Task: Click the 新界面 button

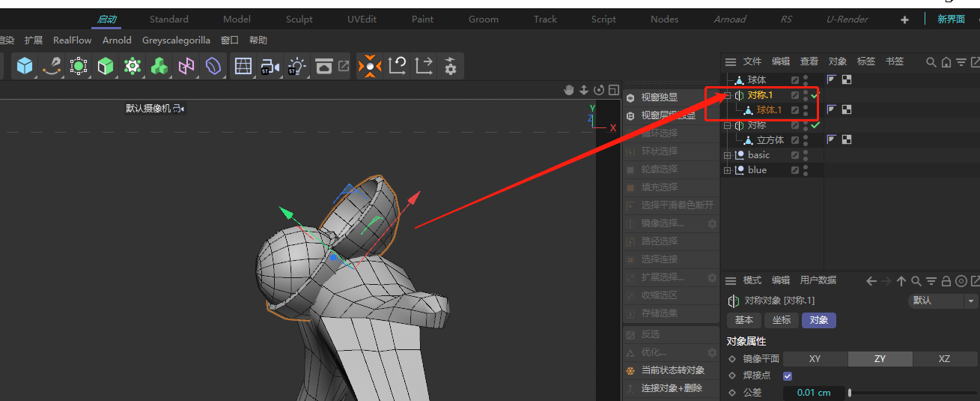Action: point(952,19)
